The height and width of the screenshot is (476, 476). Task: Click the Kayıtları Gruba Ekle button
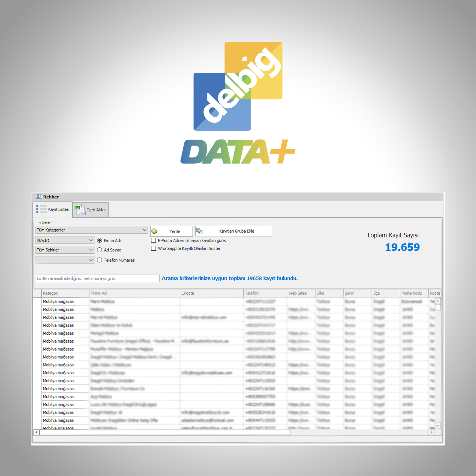pos(234,231)
